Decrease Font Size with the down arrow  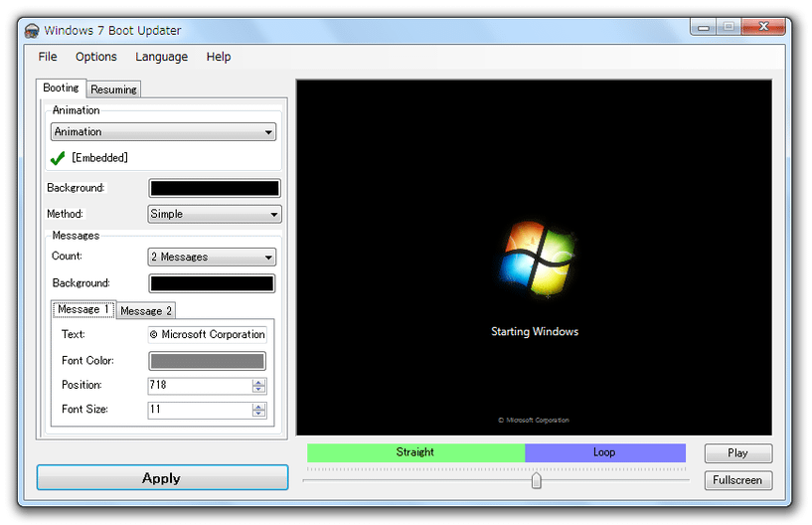pyautogui.click(x=259, y=414)
